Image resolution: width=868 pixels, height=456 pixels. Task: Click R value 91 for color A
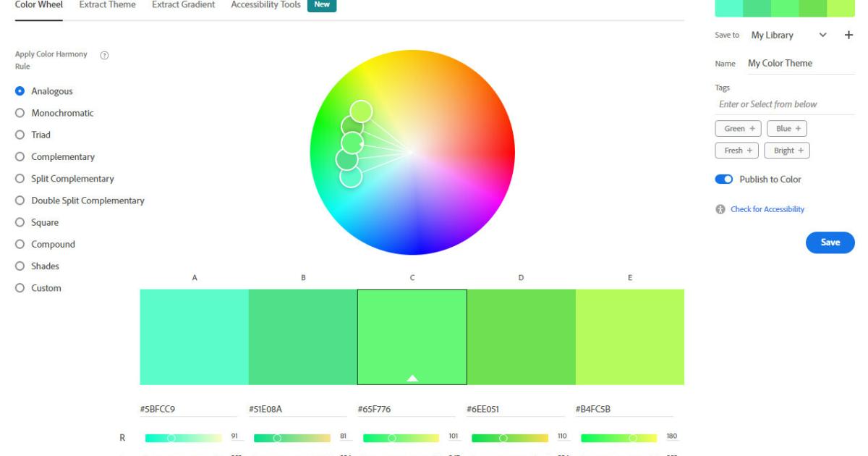pos(234,436)
